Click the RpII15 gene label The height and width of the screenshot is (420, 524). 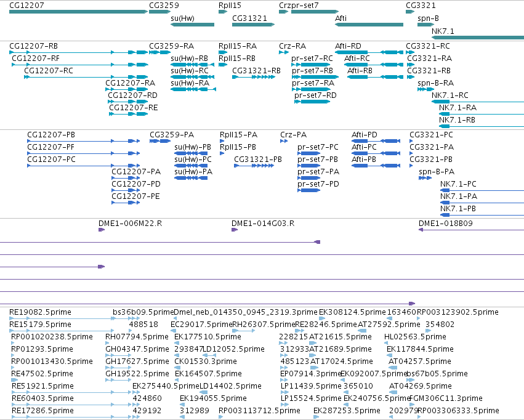(230, 6)
